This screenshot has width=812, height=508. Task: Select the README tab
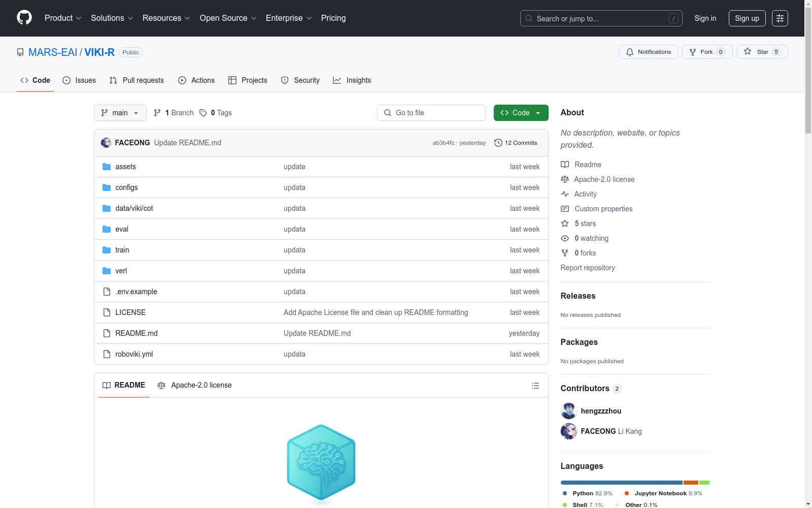click(x=124, y=385)
